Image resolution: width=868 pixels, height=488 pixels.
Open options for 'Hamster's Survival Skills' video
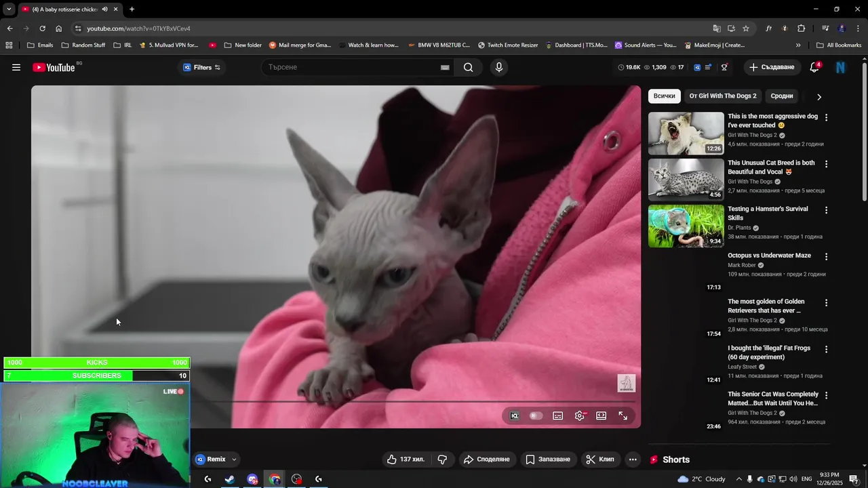coord(826,210)
